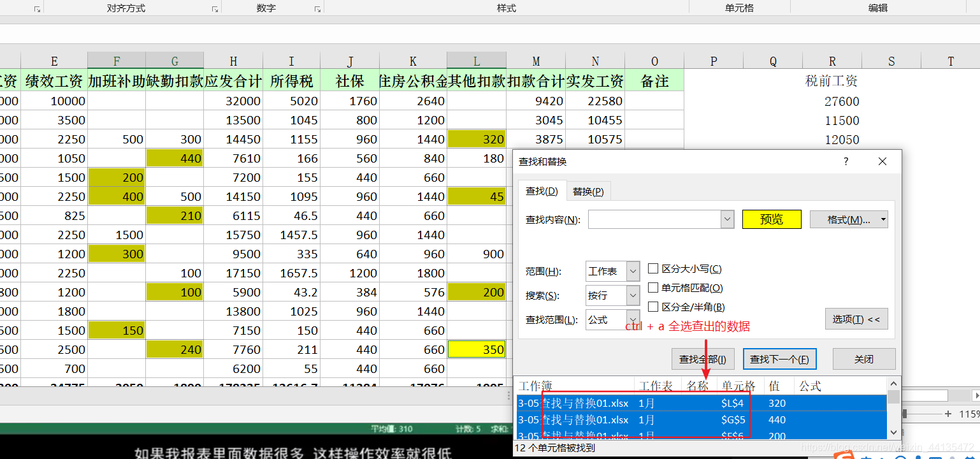
Task: Click the 缺勤扣款 header cell
Action: tap(175, 80)
